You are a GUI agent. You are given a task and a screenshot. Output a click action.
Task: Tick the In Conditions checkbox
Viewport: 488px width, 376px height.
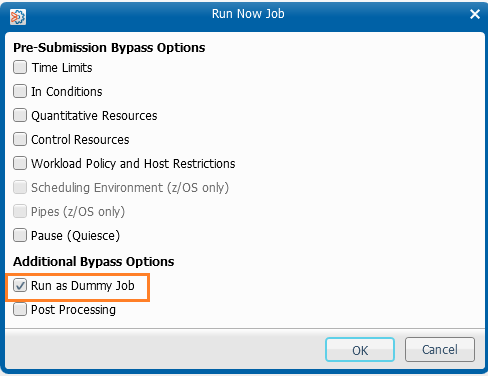click(20, 91)
